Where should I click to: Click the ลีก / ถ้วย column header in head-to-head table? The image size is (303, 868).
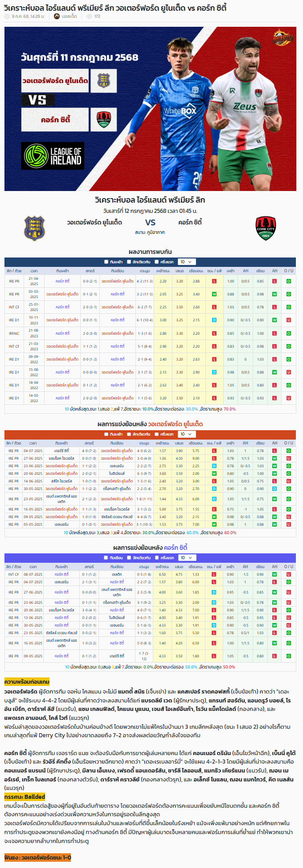(x=14, y=271)
